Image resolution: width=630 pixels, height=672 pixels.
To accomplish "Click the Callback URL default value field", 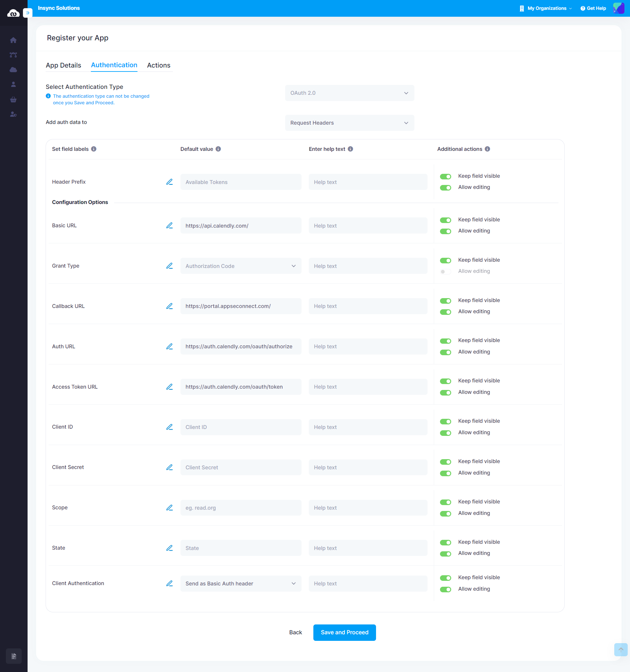I will click(241, 306).
